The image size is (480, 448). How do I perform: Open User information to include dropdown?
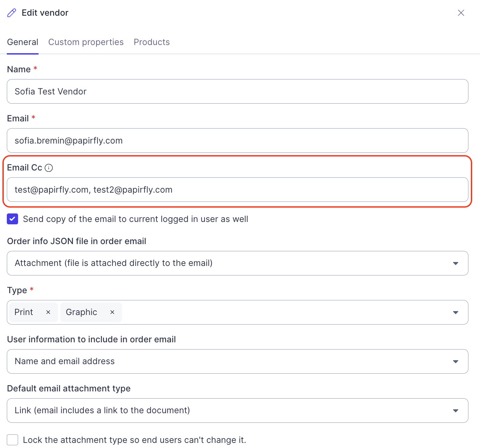238,361
